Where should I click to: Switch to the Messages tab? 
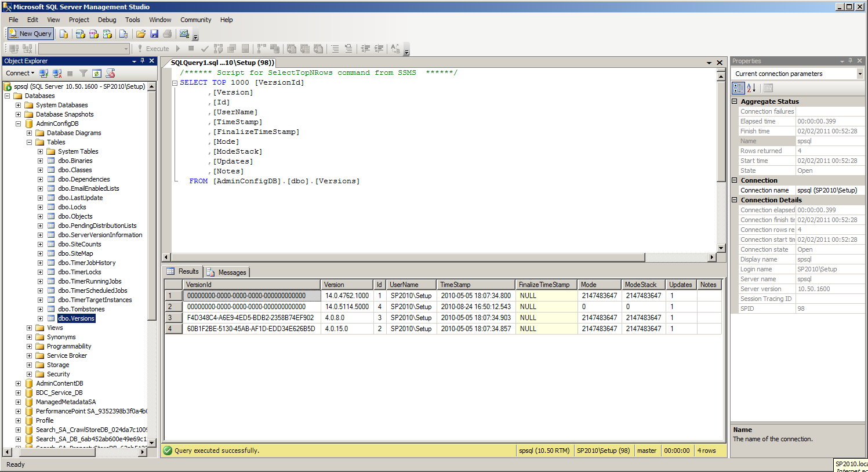(x=227, y=273)
